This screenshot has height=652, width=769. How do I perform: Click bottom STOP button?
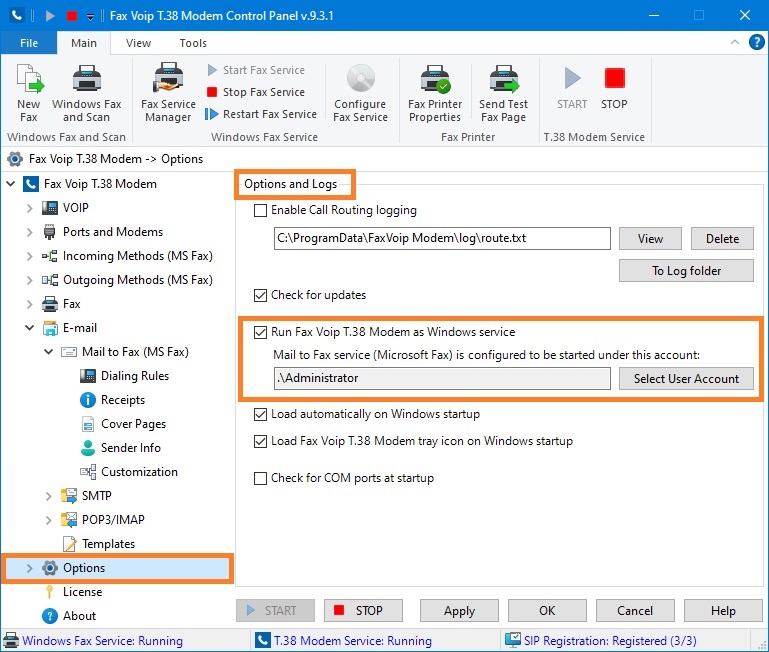pyautogui.click(x=363, y=611)
